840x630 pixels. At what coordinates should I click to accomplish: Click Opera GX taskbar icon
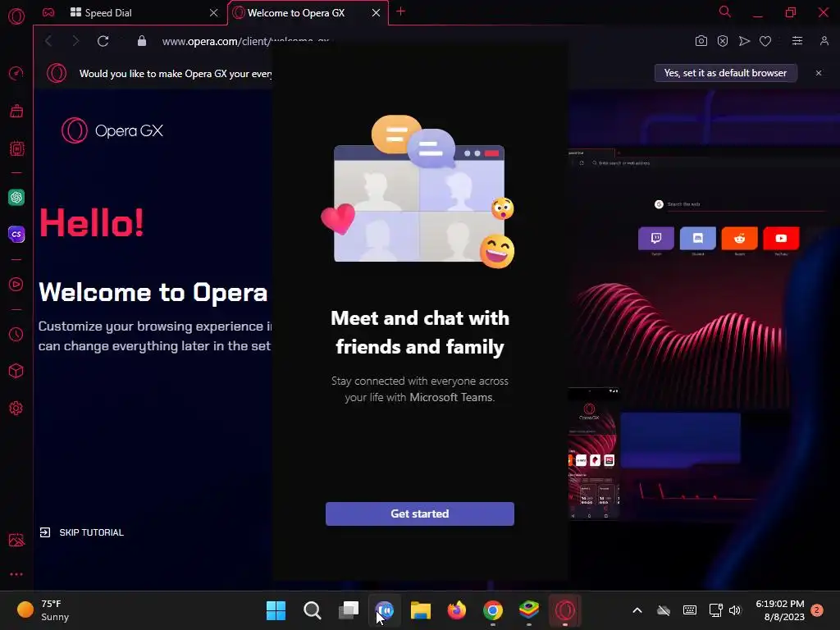click(x=565, y=610)
